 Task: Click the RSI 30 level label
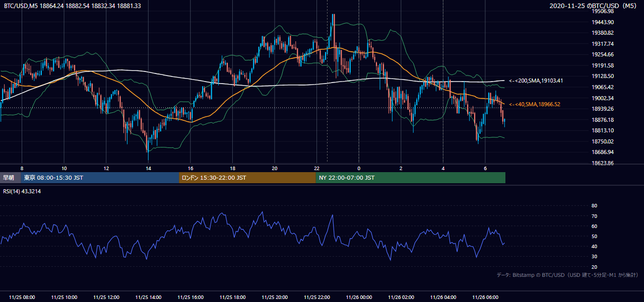594,257
